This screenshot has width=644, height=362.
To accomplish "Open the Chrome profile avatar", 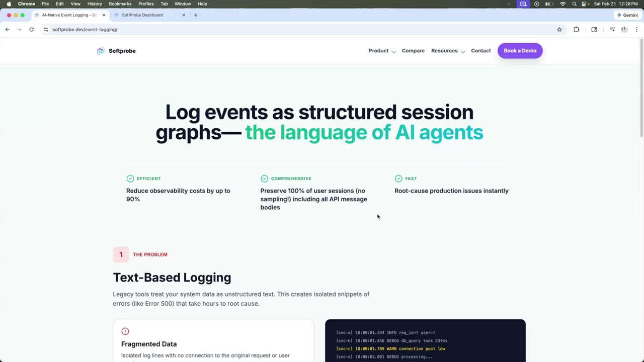I will [x=624, y=30].
